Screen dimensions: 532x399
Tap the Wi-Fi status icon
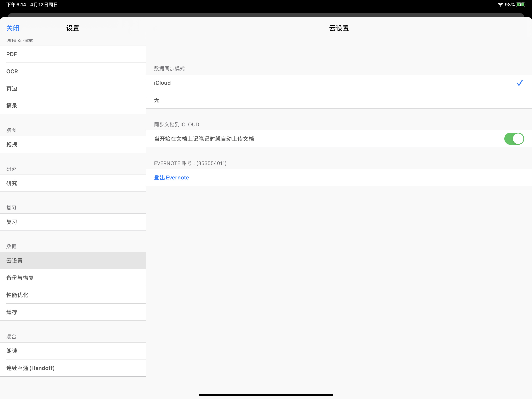click(x=500, y=4)
